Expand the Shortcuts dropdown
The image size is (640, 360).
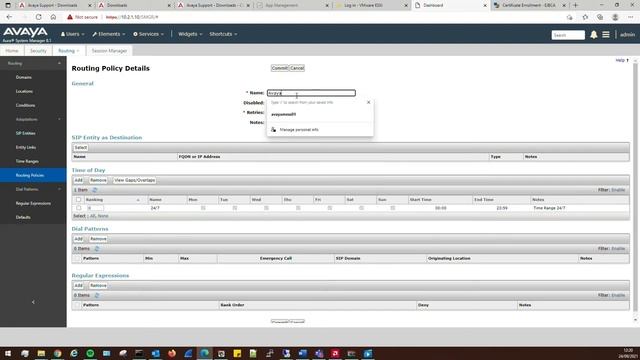223,34
